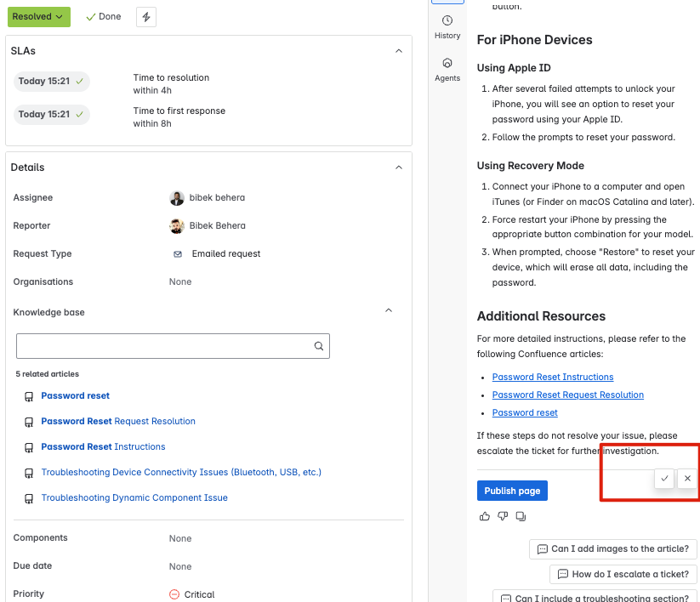Click the knowledge base search field
700x602 pixels.
point(173,346)
